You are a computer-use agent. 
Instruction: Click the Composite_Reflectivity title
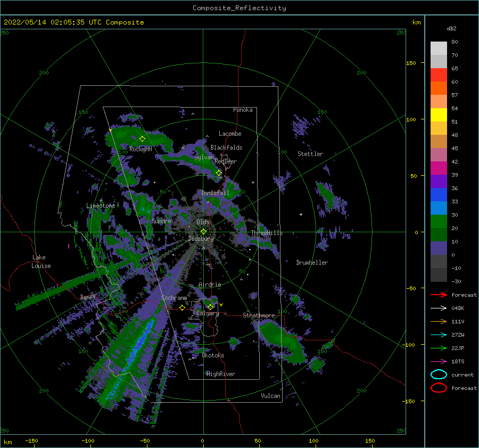tap(240, 8)
